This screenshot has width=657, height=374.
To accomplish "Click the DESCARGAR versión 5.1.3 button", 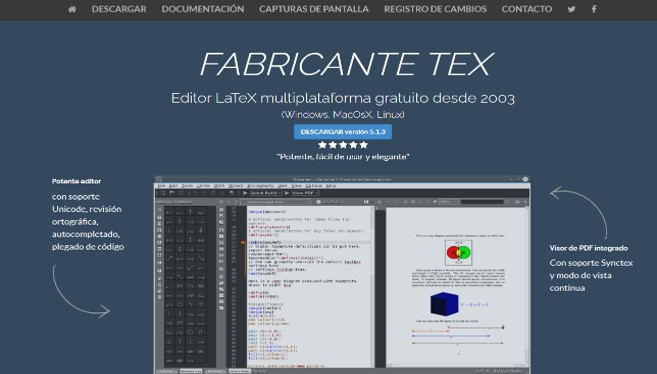I will [x=343, y=132].
